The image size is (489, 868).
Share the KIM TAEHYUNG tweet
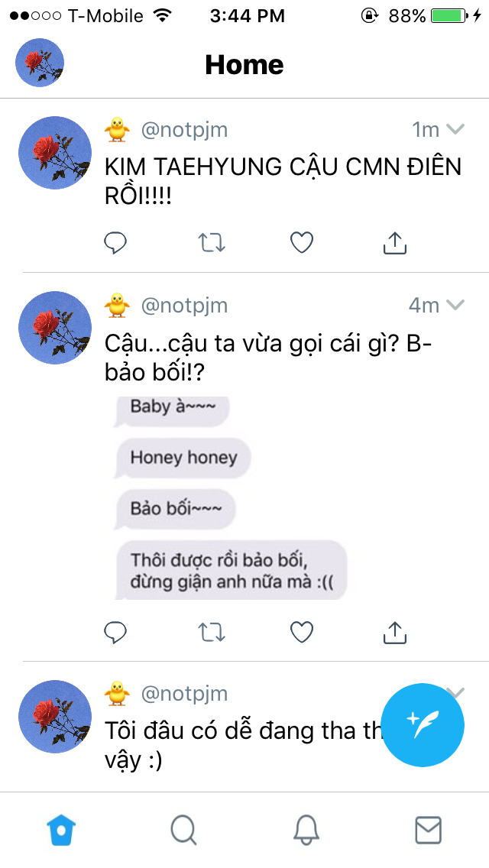click(x=393, y=243)
